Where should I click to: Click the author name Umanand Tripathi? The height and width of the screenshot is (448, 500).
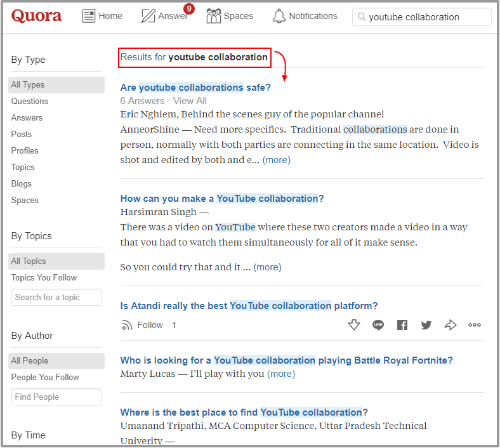(162, 426)
